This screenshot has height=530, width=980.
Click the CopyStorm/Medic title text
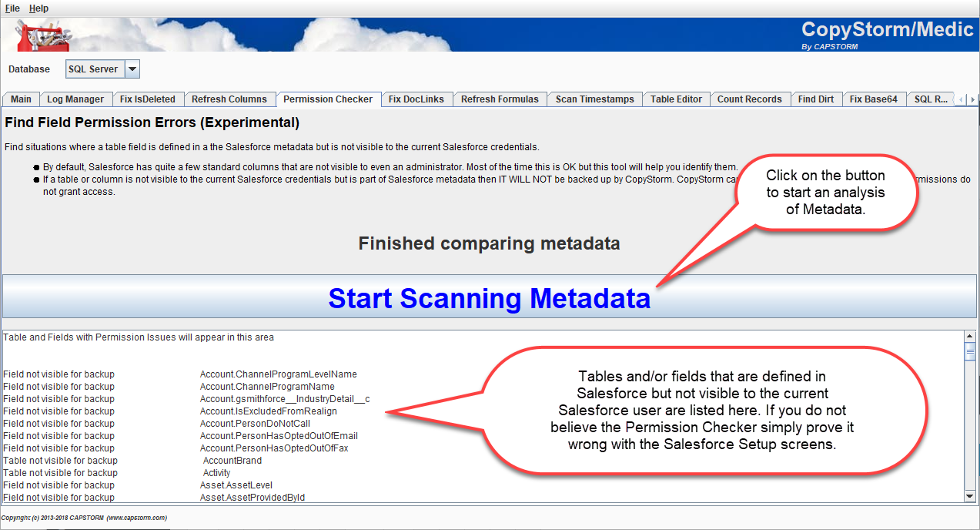(x=889, y=29)
